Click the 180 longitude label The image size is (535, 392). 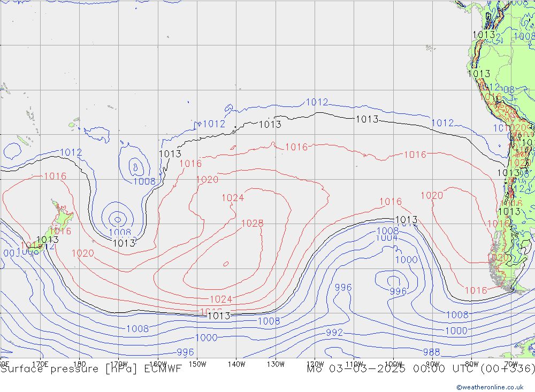coord(80,364)
